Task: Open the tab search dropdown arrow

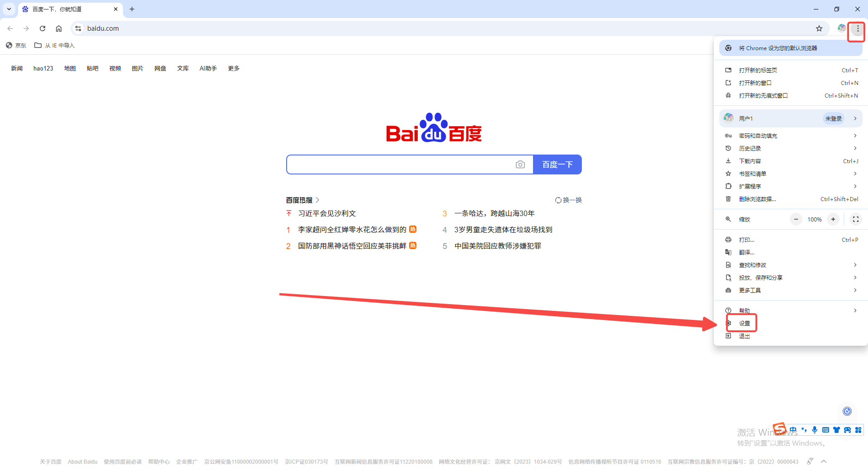Action: pyautogui.click(x=9, y=9)
